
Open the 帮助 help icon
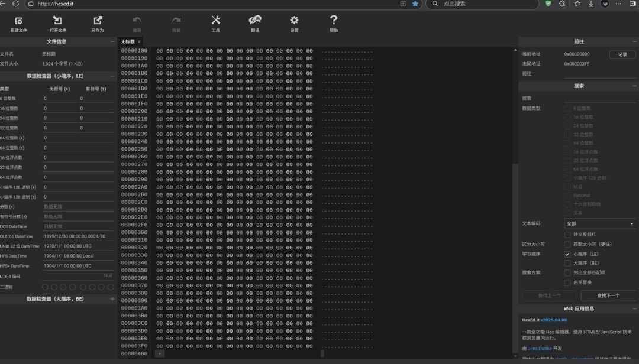pyautogui.click(x=334, y=24)
